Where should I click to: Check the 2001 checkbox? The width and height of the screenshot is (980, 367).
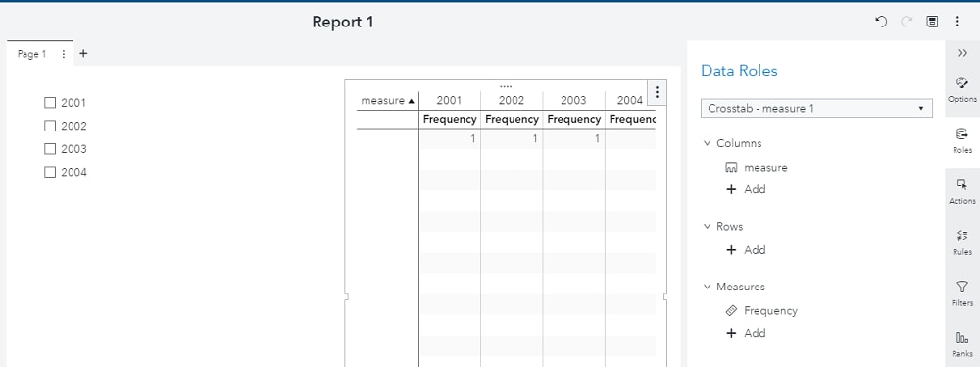pos(50,103)
